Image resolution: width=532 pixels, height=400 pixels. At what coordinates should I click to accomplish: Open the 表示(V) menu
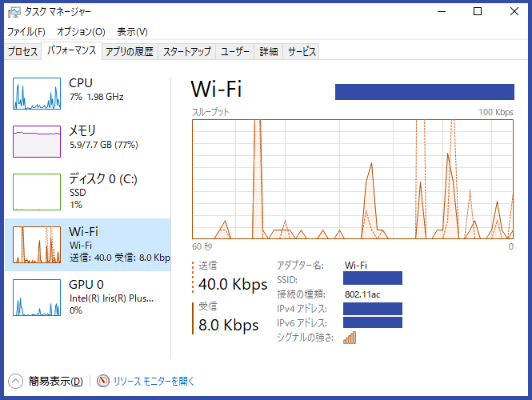point(132,32)
